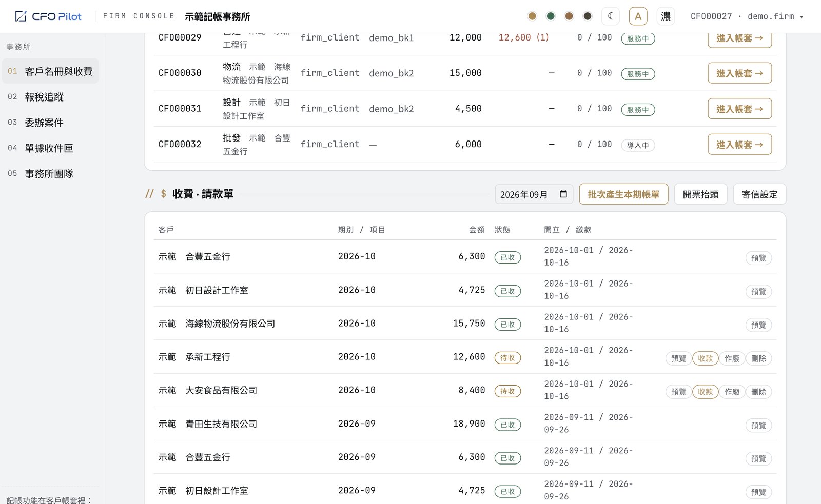Click the 已收 badge for 青田生技有限公司

click(507, 425)
